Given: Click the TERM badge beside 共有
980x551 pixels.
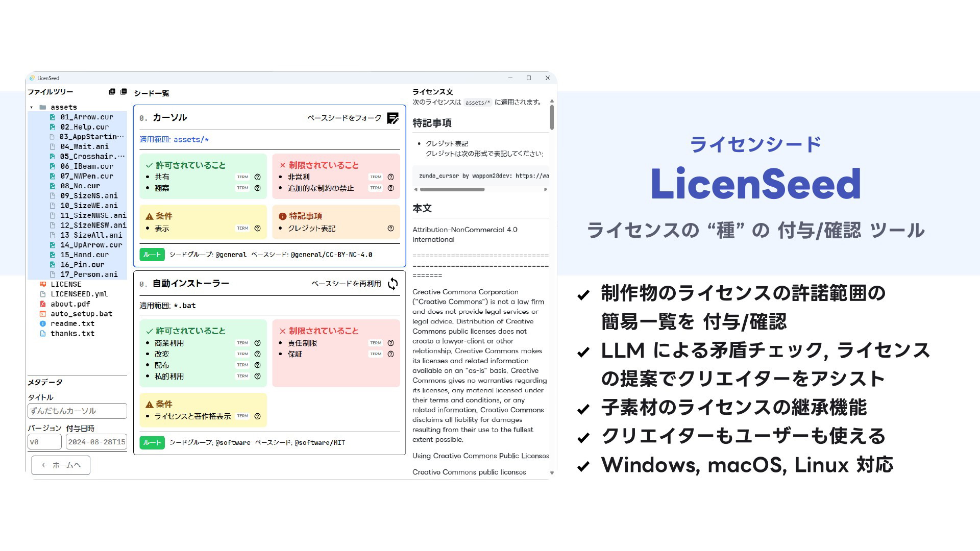Looking at the screenshot, I should coord(242,177).
